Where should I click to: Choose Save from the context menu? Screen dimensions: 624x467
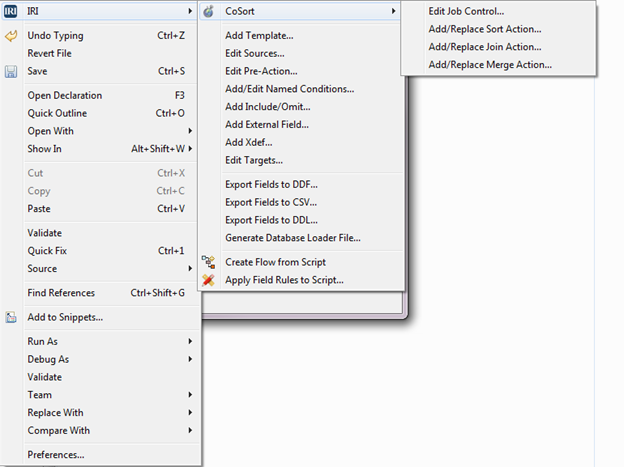point(101,71)
